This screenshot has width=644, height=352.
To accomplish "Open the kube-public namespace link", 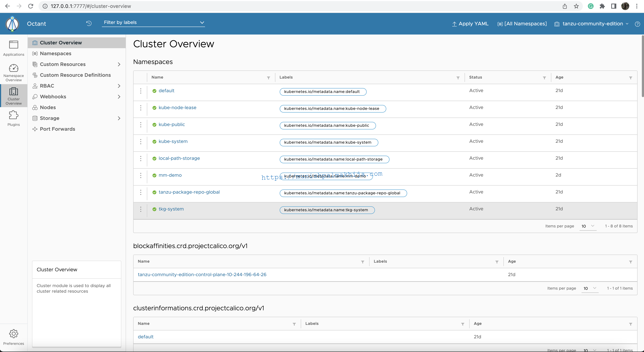I will [172, 124].
